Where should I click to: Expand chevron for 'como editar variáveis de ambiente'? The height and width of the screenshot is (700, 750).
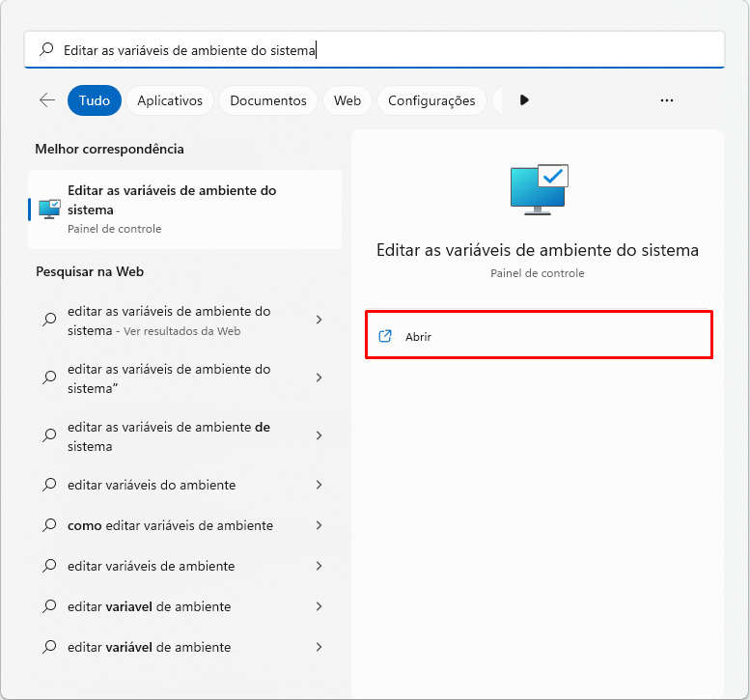[x=319, y=525]
